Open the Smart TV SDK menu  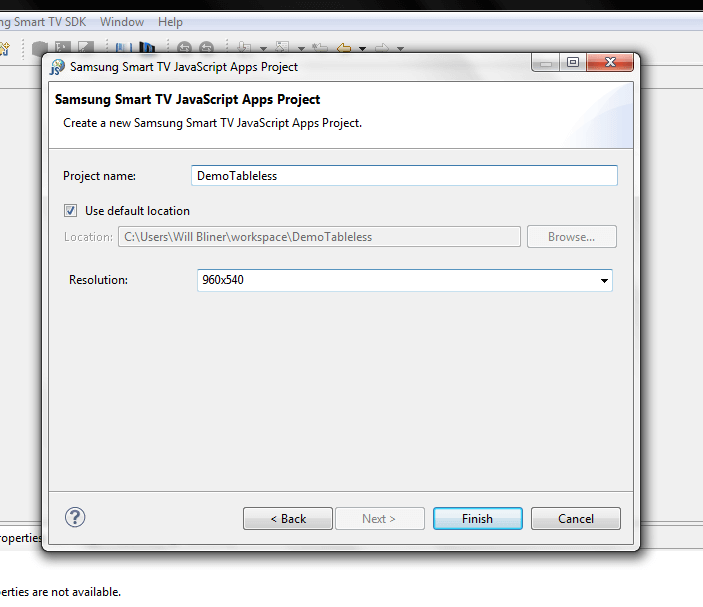43,22
